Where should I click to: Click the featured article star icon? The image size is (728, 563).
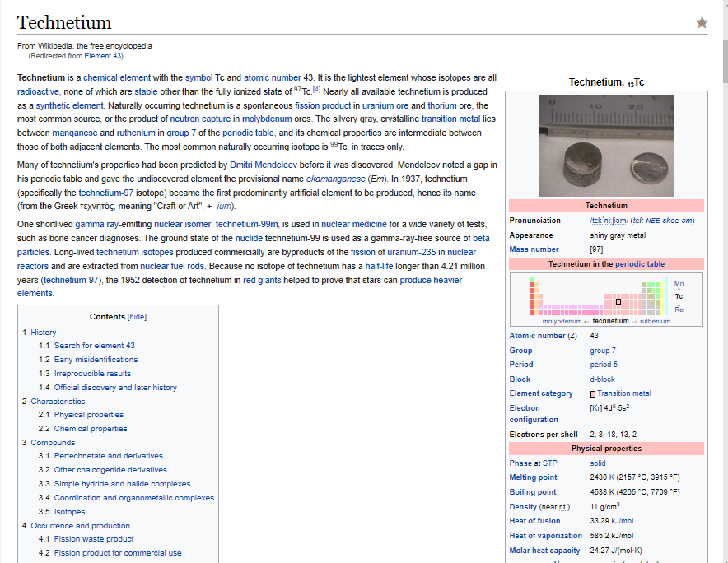[x=702, y=22]
